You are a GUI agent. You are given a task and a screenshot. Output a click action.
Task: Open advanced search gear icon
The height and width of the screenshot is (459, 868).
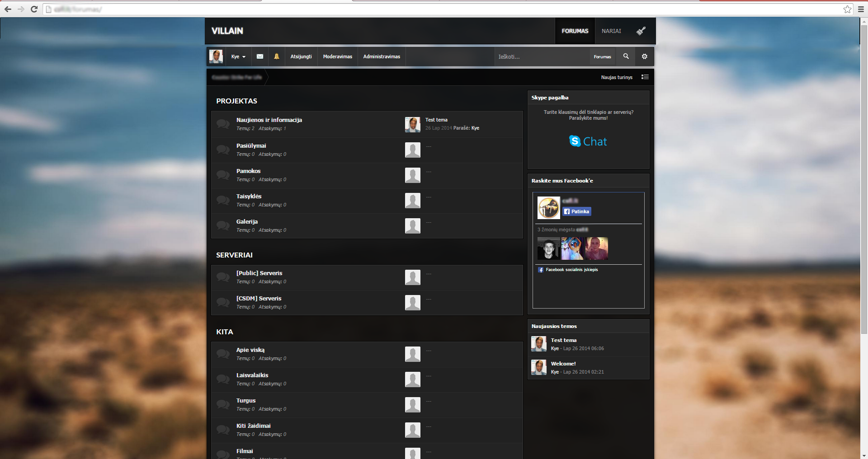tap(645, 56)
